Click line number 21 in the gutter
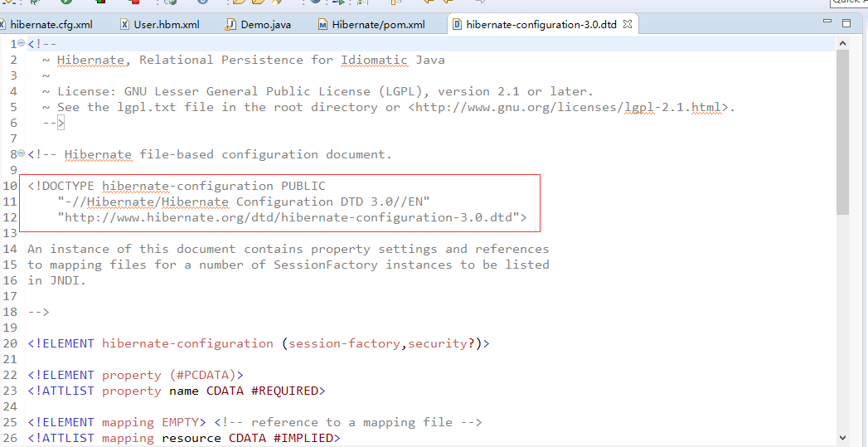868x447 pixels. [10, 359]
